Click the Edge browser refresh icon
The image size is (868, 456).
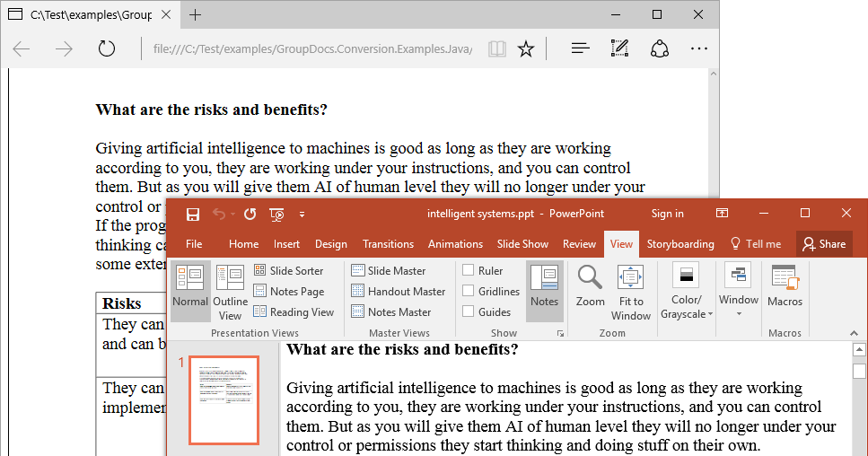(x=107, y=48)
